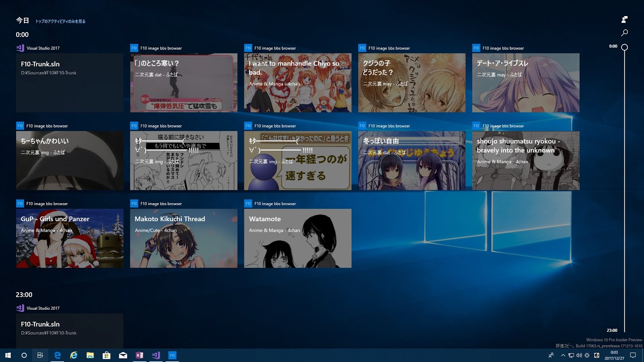Open the 'I want to manhandle Chiyo so bad' card
This screenshot has width=644, height=362.
pos(297,83)
